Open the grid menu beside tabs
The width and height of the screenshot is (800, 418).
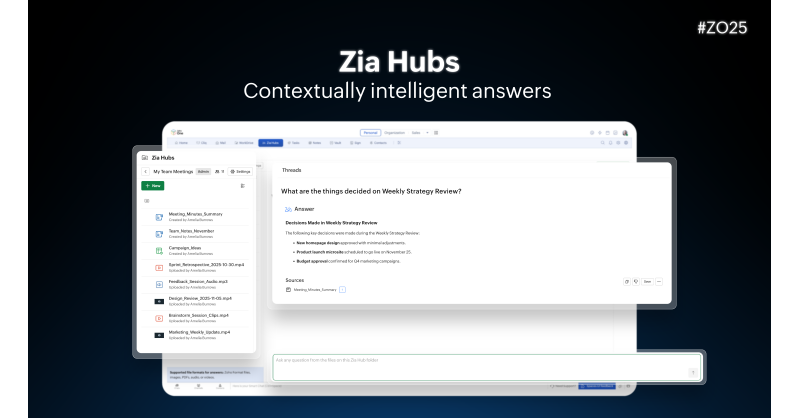[x=436, y=133]
